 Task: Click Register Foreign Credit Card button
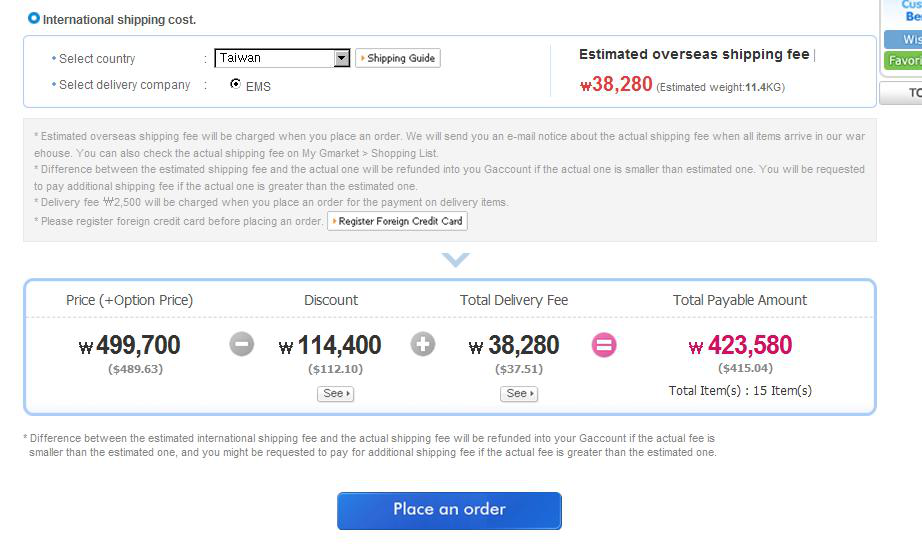coord(397,221)
